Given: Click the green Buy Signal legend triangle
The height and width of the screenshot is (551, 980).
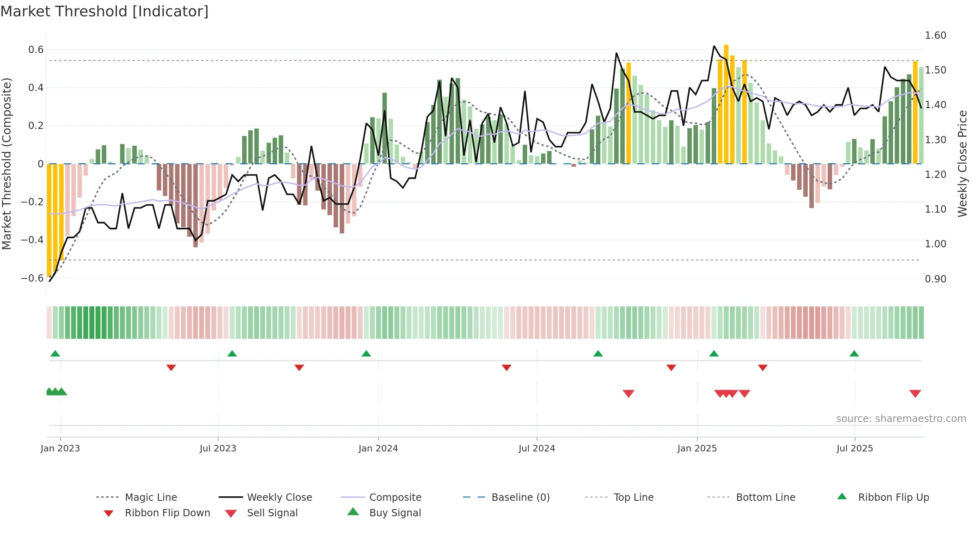Looking at the screenshot, I should (353, 511).
